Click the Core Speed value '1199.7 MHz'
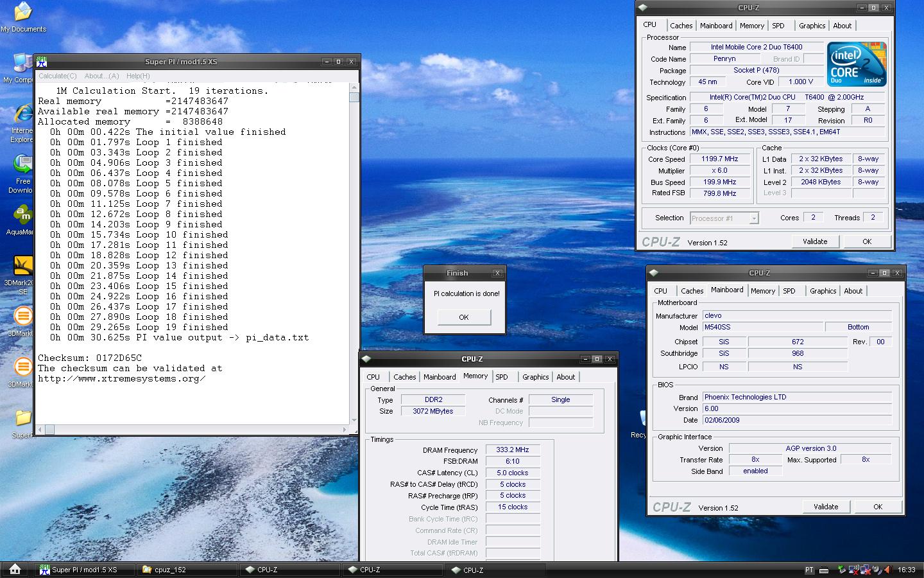 [720, 159]
